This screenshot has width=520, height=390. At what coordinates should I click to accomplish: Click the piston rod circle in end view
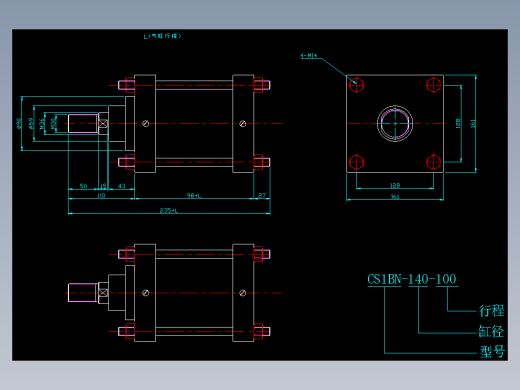(395, 124)
